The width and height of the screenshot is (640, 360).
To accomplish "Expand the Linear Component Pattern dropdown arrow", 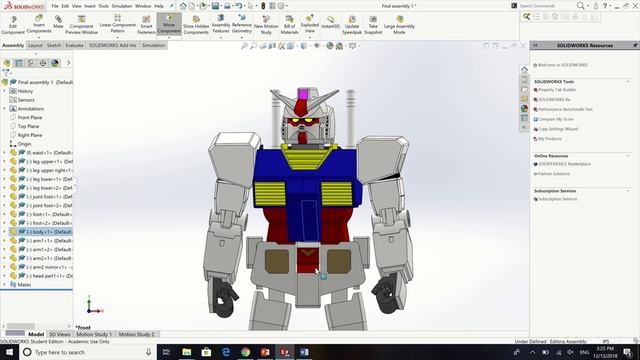I will pos(117,37).
